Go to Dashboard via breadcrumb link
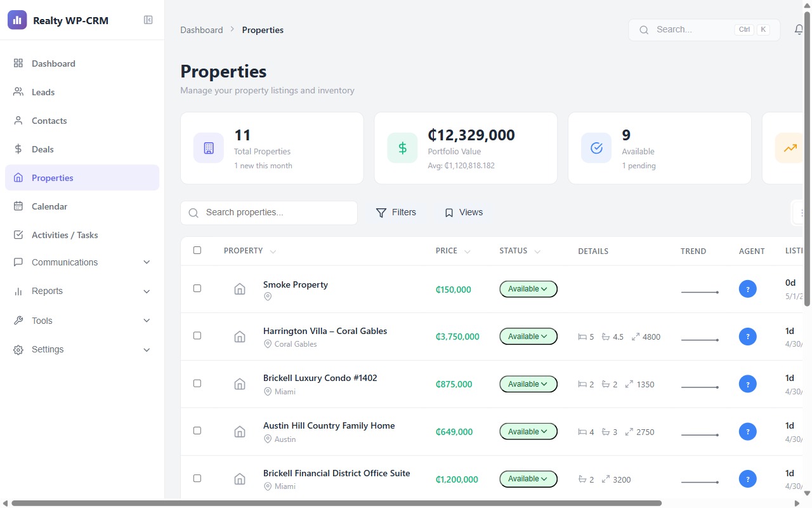The image size is (812, 508). [x=202, y=30]
